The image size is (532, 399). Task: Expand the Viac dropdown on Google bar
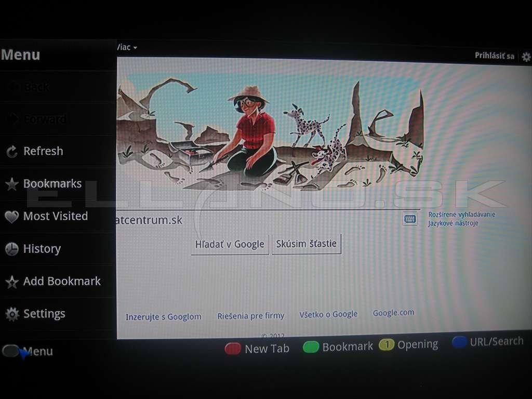tap(127, 47)
